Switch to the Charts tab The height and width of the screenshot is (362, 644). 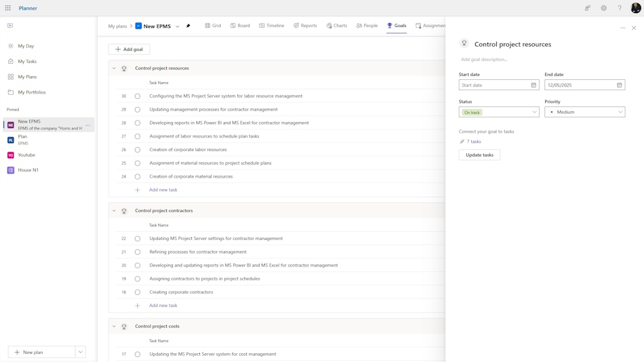[x=337, y=26]
